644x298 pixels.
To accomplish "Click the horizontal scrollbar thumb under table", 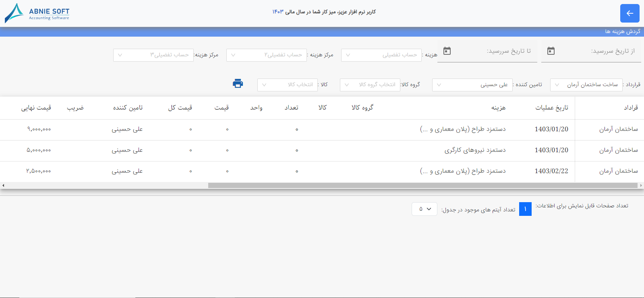I will click(423, 186).
